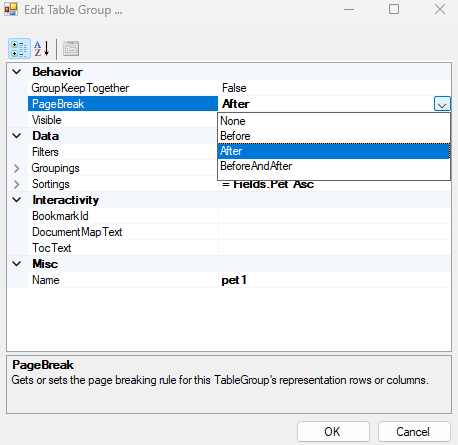The width and height of the screenshot is (458, 445).
Task: Click the BookmarkId value field
Action: click(334, 216)
